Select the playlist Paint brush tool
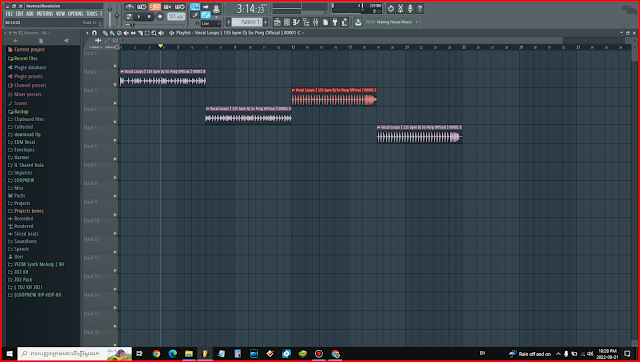Image resolution: width=640 pixels, height=362 pixels. (112, 33)
